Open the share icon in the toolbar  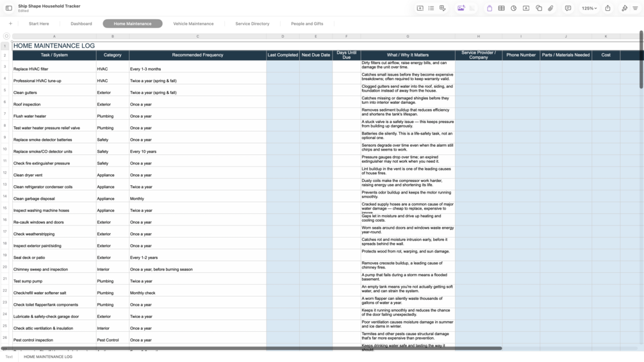(607, 8)
